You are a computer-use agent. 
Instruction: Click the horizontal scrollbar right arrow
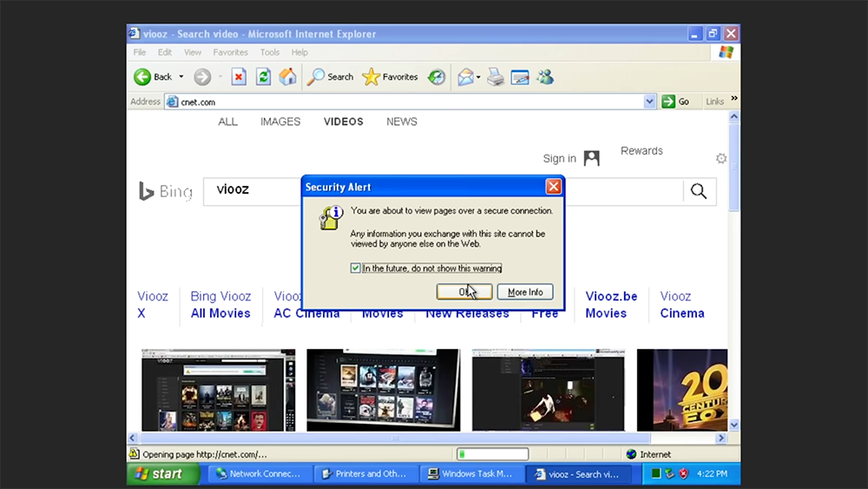(x=720, y=438)
